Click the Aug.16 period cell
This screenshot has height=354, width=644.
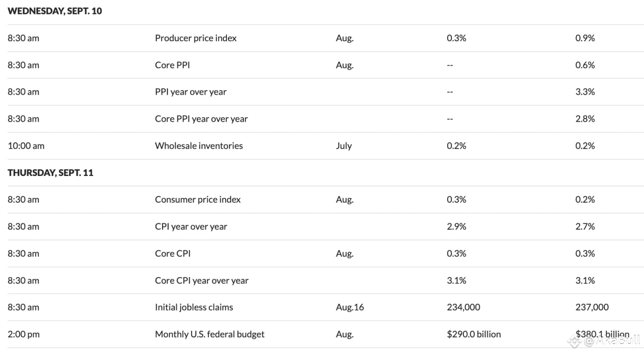pos(350,307)
